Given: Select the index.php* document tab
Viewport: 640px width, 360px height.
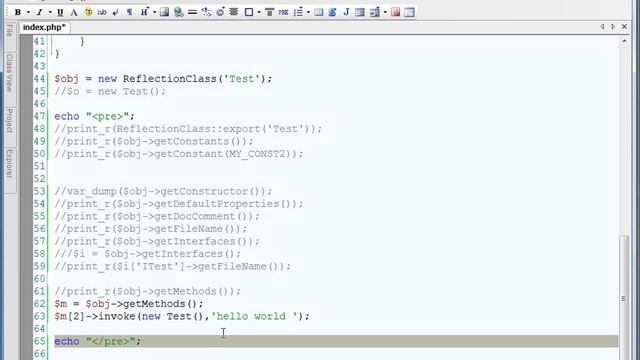Looking at the screenshot, I should coord(44,27).
